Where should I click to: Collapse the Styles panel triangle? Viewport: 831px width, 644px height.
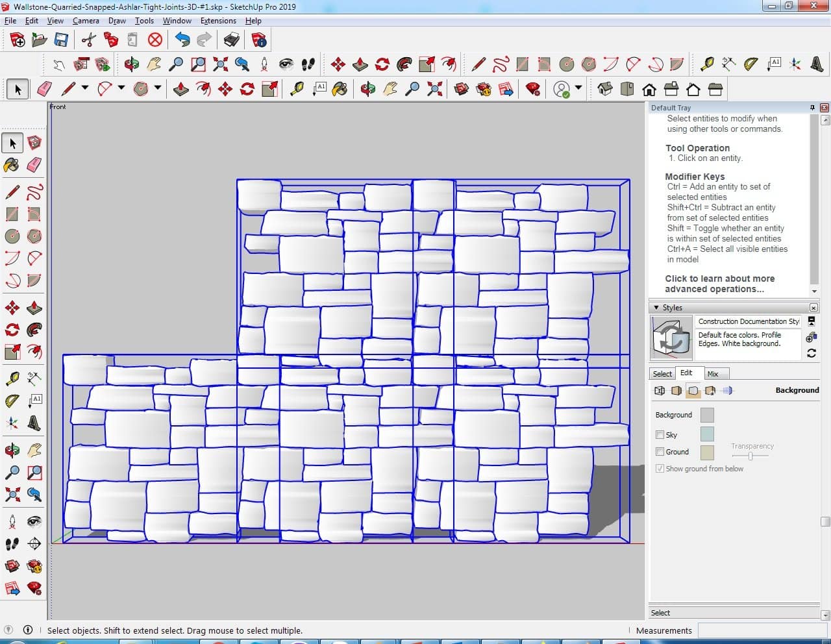(x=656, y=308)
